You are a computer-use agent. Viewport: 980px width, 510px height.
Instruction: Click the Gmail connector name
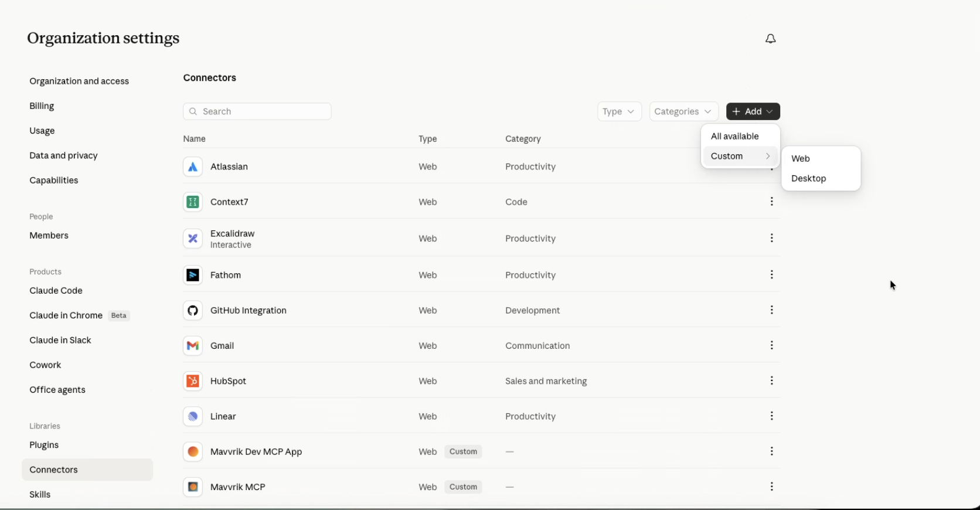[x=222, y=346]
